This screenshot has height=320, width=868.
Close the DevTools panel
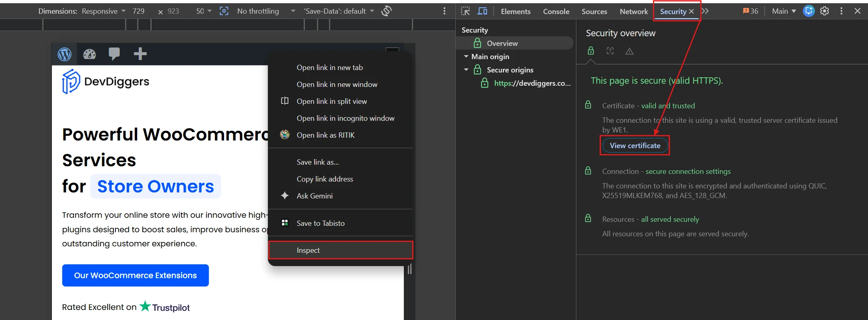pos(858,11)
